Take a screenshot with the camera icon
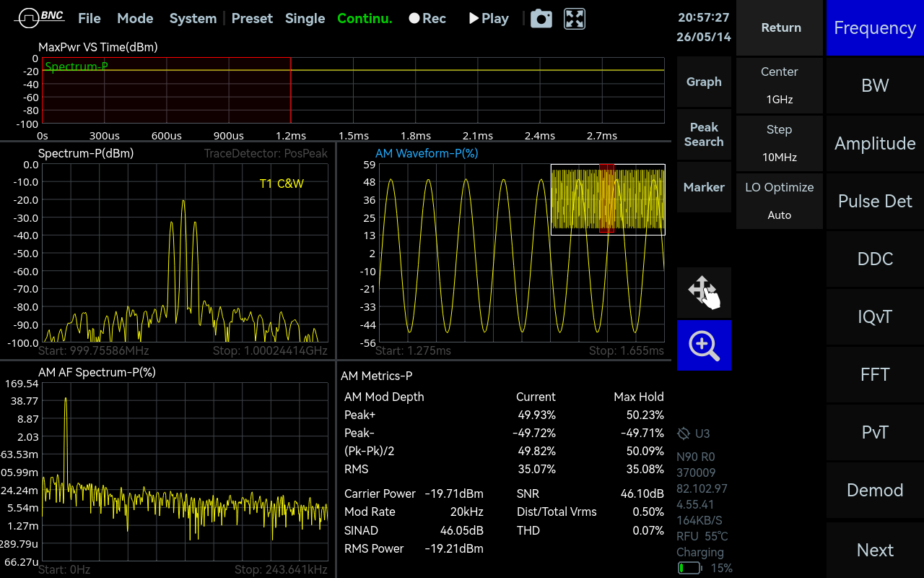924x578 pixels. click(x=541, y=19)
